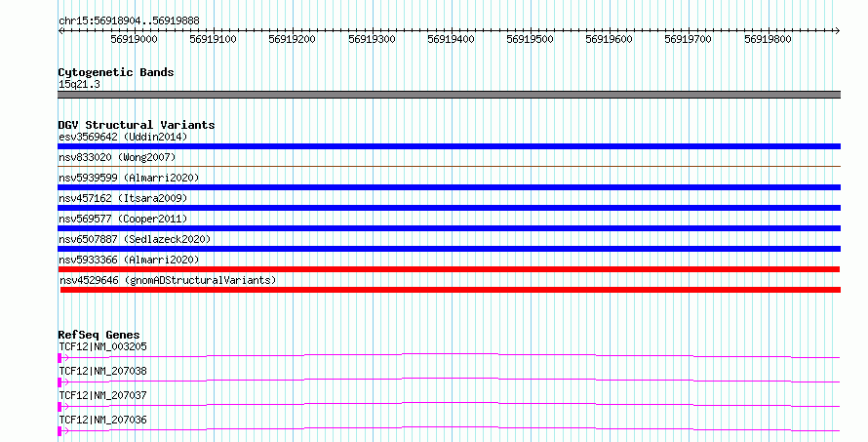Click the 56919300 ruler coordinate
This screenshot has height=442, width=868.
(x=372, y=39)
